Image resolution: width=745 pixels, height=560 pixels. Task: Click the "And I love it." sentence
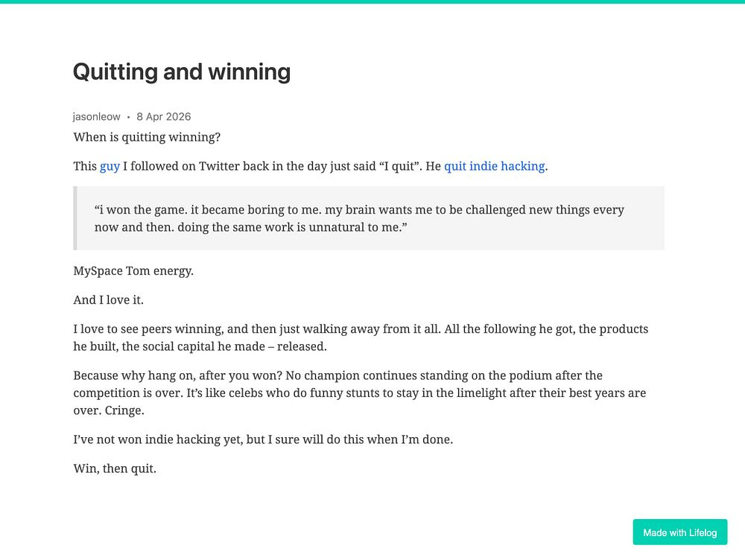pyautogui.click(x=108, y=299)
